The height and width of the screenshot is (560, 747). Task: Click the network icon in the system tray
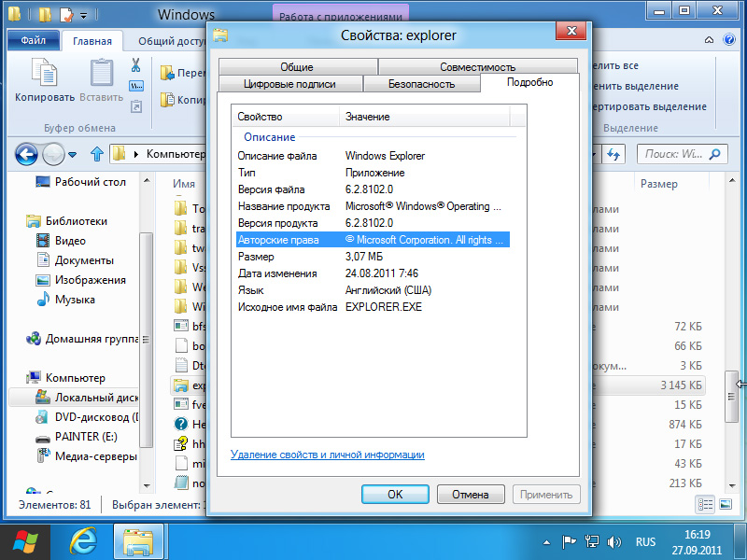pyautogui.click(x=592, y=542)
